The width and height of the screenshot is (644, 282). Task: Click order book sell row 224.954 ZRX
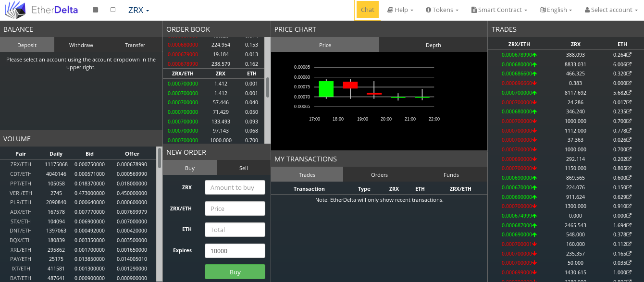click(x=214, y=45)
